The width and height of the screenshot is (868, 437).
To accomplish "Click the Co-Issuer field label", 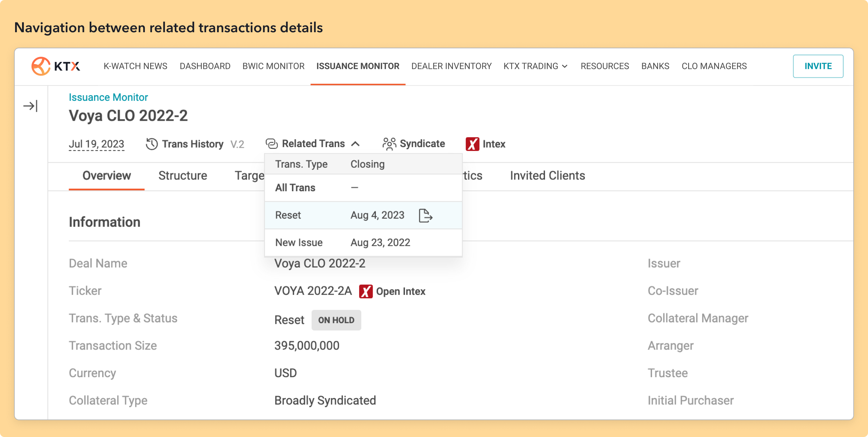I will (x=673, y=291).
